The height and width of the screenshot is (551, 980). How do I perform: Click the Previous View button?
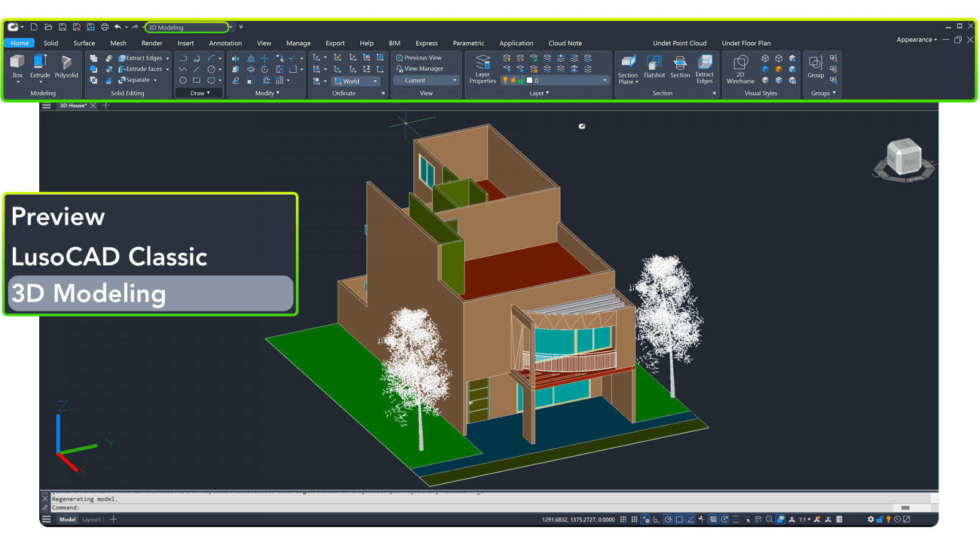pos(419,58)
